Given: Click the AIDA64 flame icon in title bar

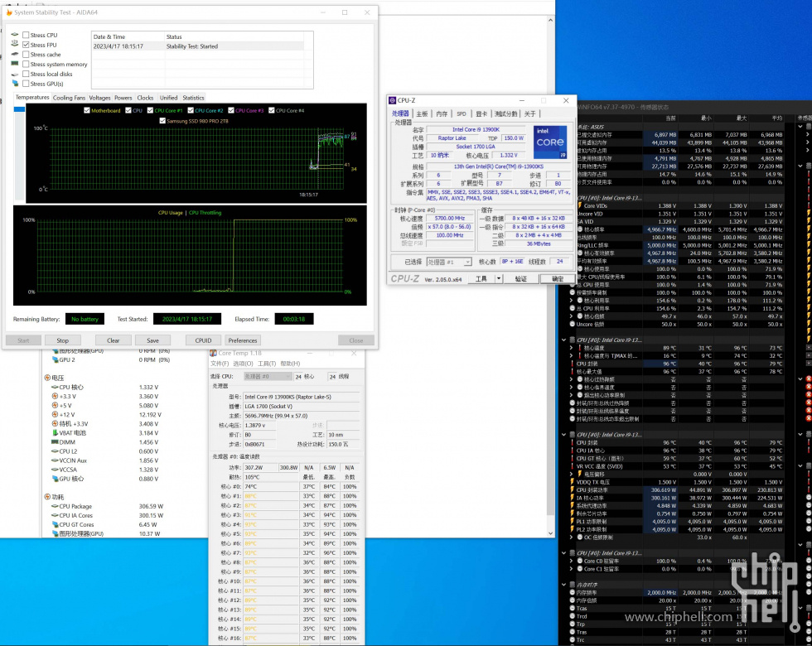Looking at the screenshot, I should click(8, 12).
